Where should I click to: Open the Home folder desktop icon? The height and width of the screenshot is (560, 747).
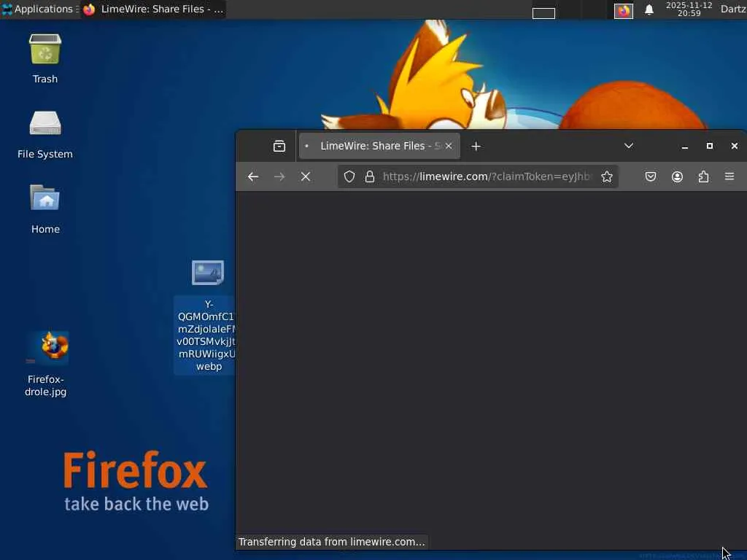(45, 209)
